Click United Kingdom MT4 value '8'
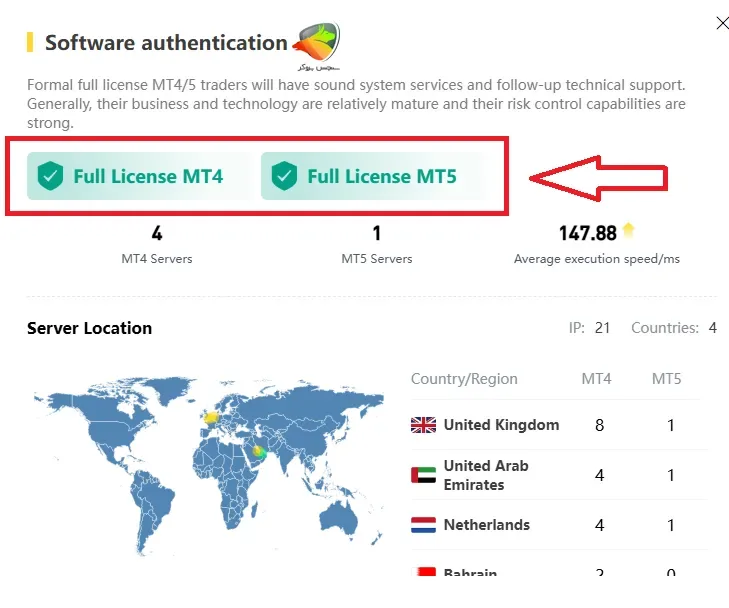Viewport: 729px width, 608px height. tap(600, 425)
